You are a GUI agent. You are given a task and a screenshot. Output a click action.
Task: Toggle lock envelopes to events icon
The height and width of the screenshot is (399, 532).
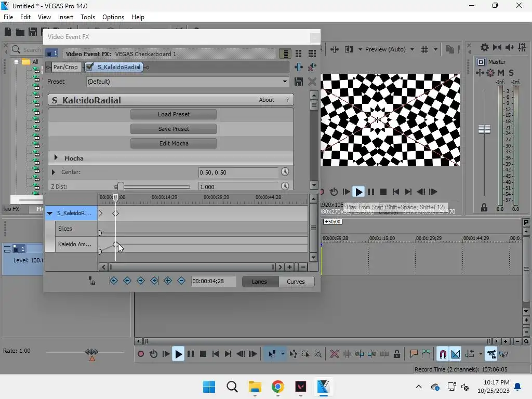(x=491, y=354)
